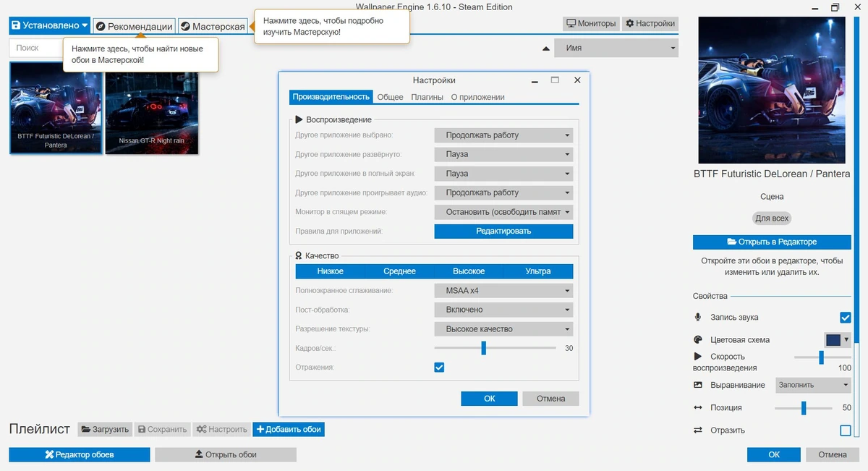Select the Низкое quality preset
868x471 pixels.
(x=331, y=271)
